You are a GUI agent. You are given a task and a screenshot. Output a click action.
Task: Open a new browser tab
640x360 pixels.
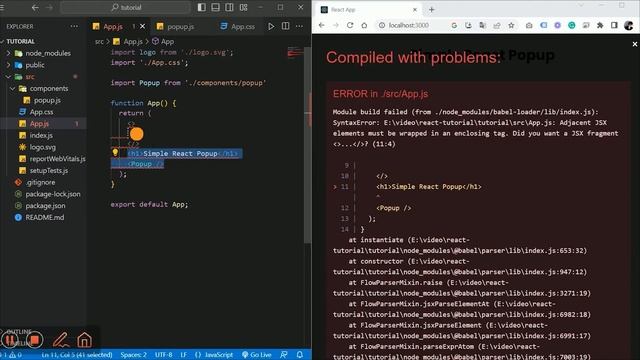tap(431, 9)
